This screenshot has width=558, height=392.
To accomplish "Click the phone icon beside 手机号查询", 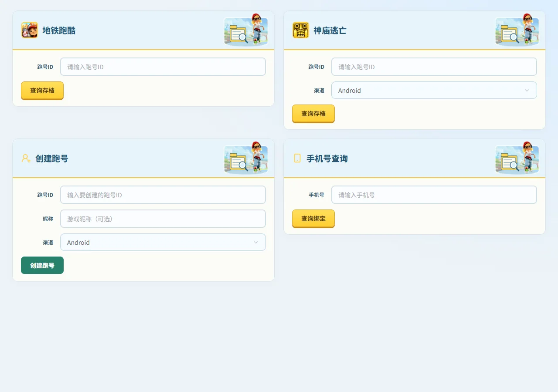I will (297, 158).
